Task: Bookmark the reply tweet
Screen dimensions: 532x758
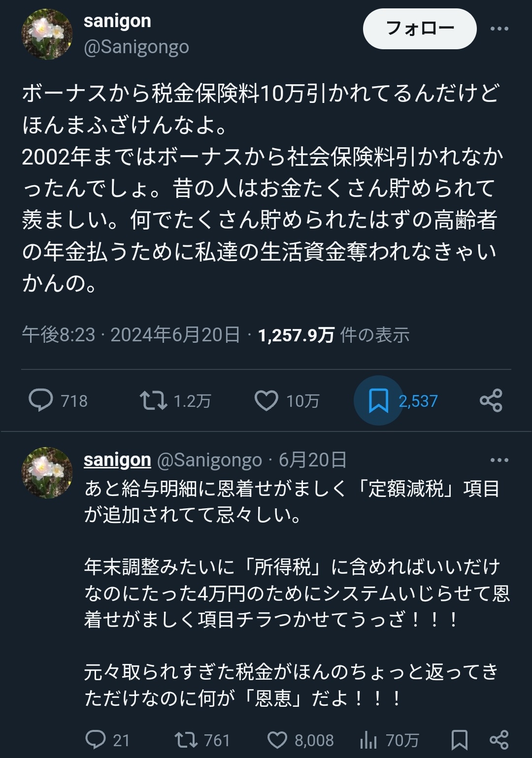Action: click(459, 739)
